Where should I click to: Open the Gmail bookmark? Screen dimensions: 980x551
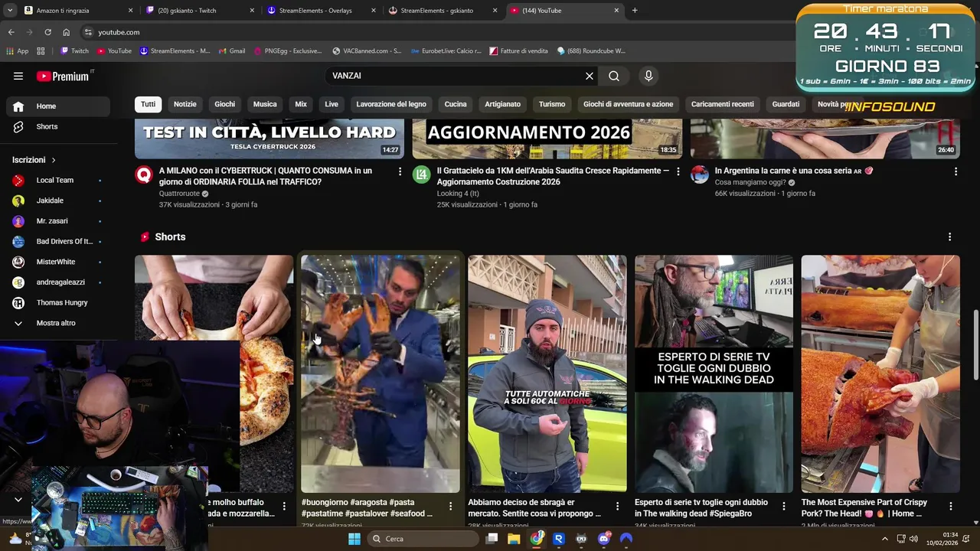231,51
